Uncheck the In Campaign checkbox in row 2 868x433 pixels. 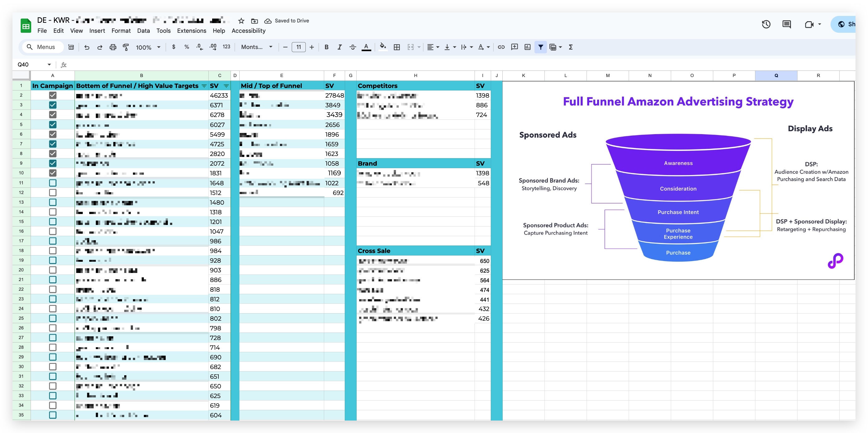click(x=52, y=95)
